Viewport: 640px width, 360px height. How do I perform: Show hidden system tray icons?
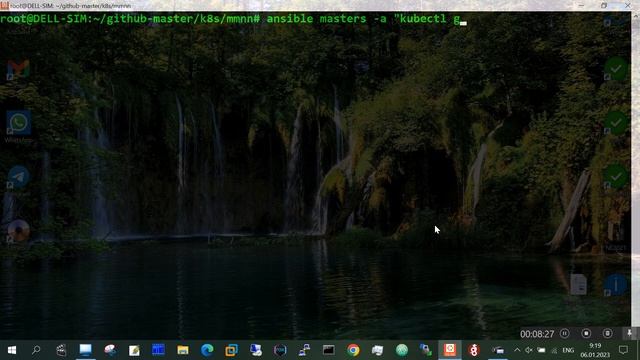click(517, 350)
